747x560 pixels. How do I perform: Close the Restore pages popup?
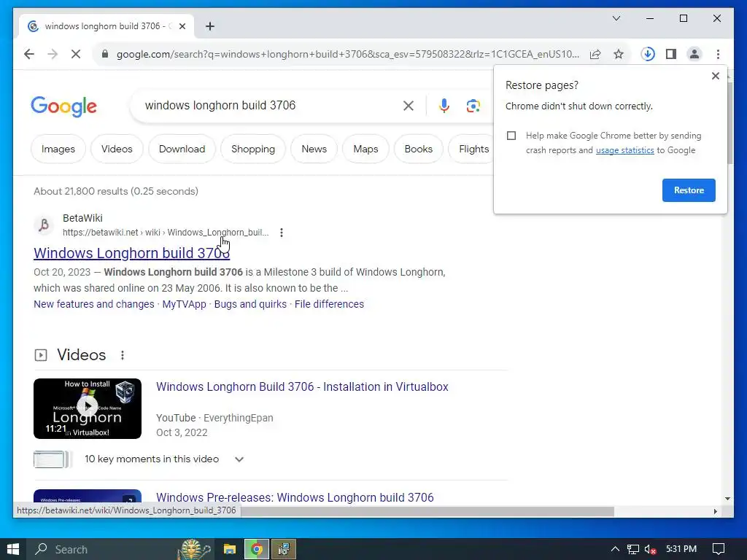click(715, 76)
